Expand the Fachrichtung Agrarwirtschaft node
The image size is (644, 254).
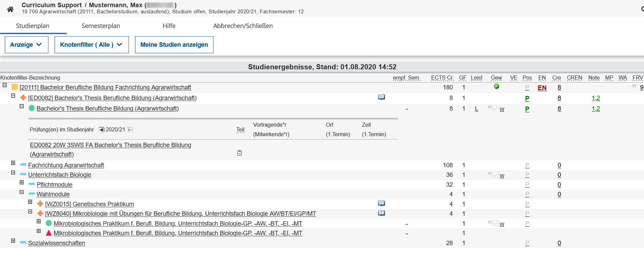tap(13, 163)
